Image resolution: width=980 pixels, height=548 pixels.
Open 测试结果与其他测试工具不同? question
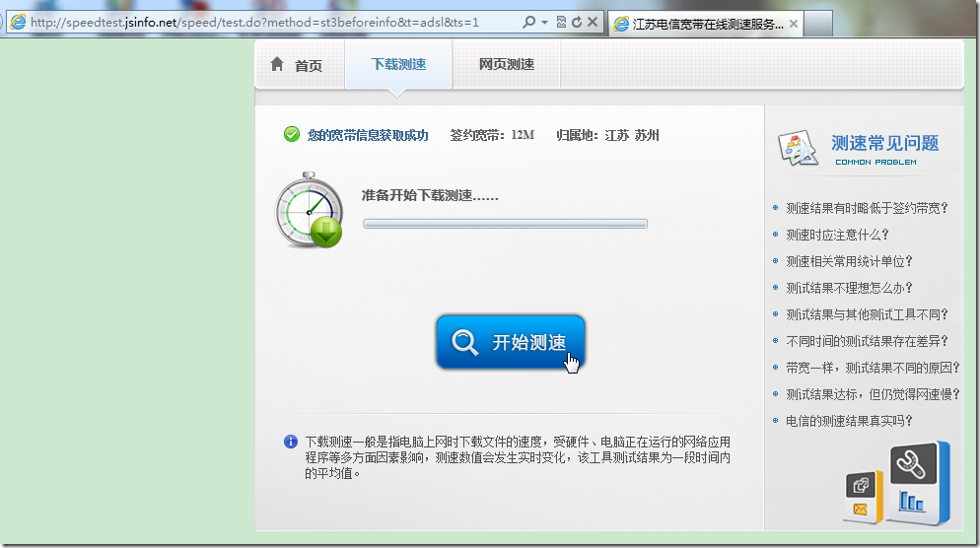pos(867,314)
